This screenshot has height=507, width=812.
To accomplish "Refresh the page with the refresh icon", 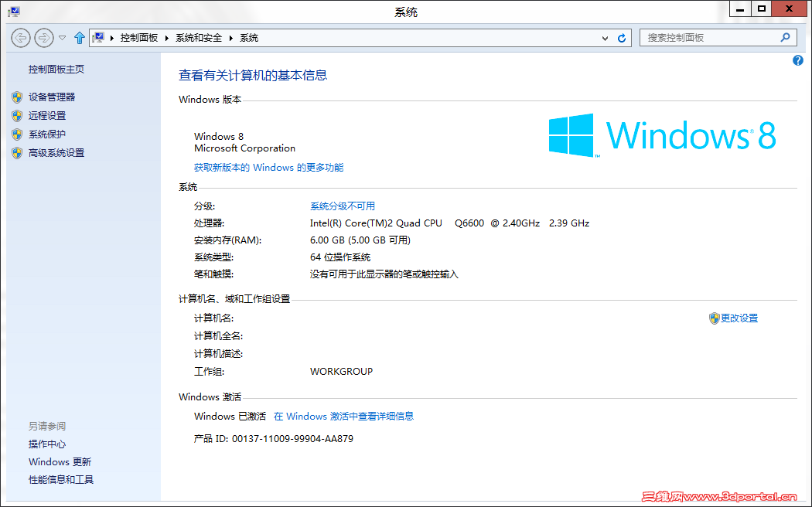I will pos(622,37).
